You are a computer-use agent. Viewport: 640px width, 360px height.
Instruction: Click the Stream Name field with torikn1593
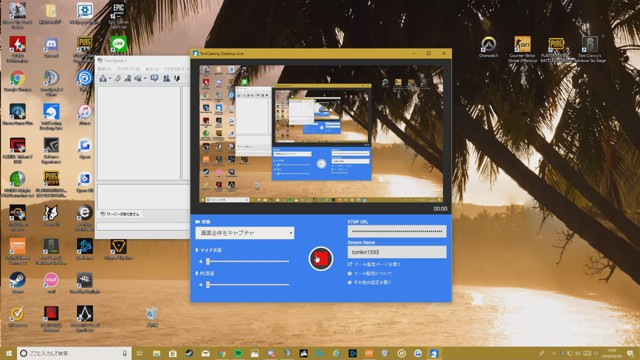[397, 252]
